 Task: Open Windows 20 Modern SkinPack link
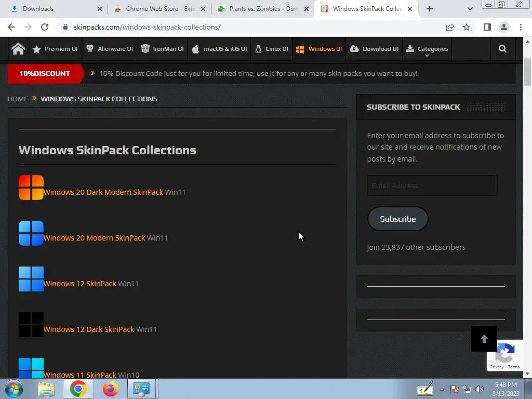pos(94,238)
